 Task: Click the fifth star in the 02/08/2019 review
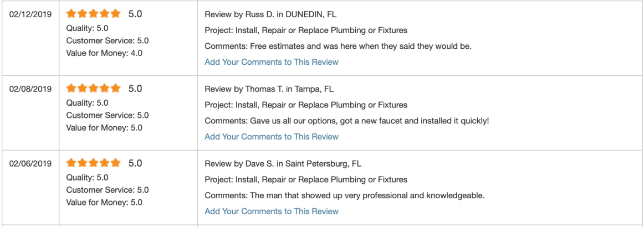[x=115, y=88]
